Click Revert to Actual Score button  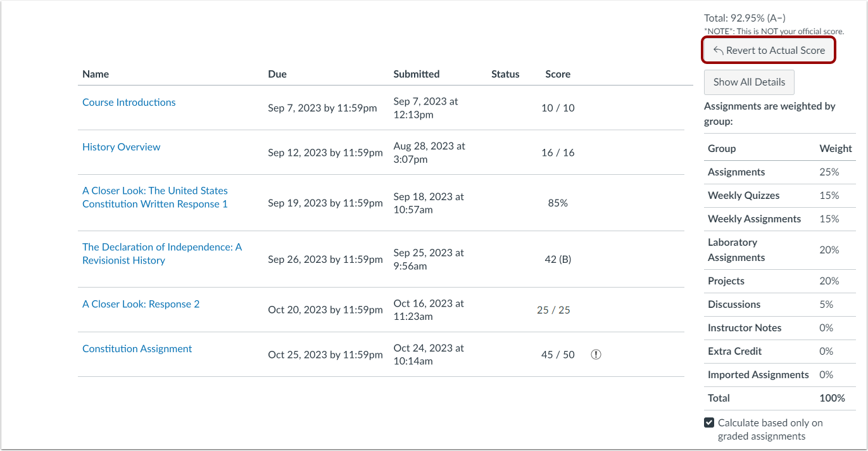click(x=769, y=51)
